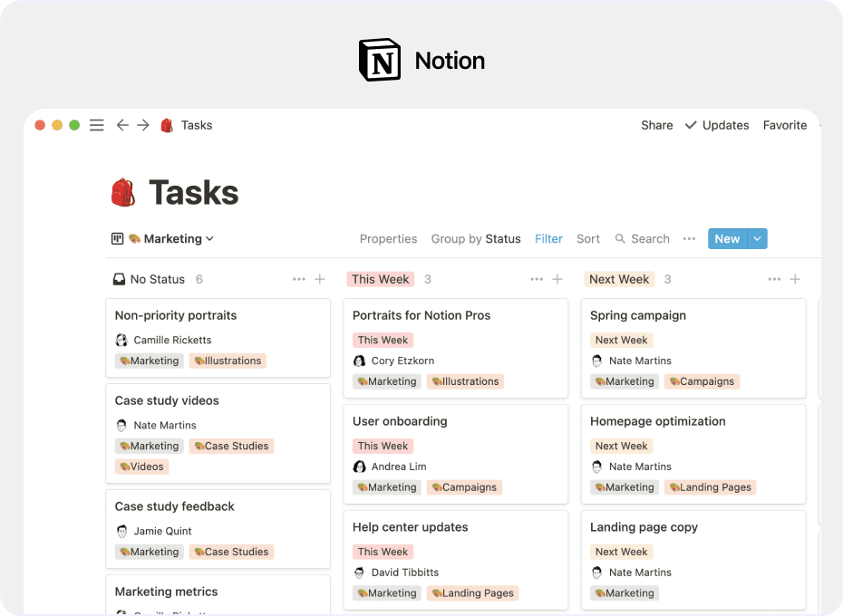Click the Notion logo at top
Viewport: 843px width, 616px height.
pos(380,60)
